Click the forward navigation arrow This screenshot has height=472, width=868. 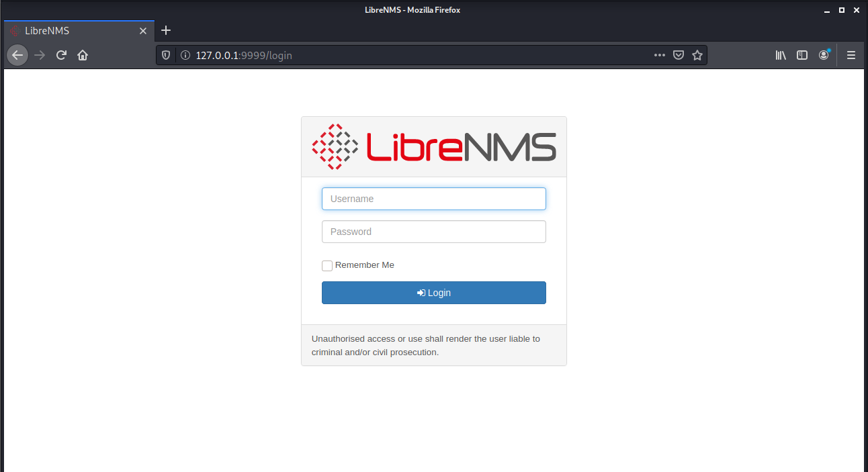tap(40, 55)
